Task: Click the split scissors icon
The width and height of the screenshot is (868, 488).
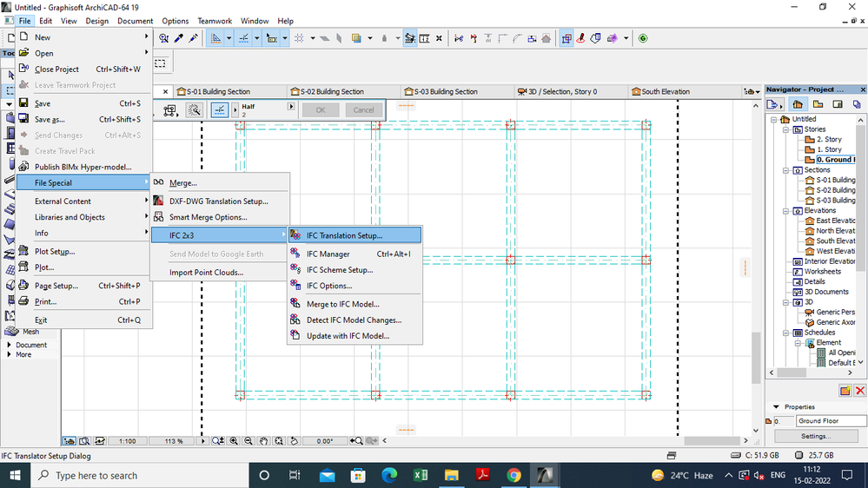Action: click(459, 38)
